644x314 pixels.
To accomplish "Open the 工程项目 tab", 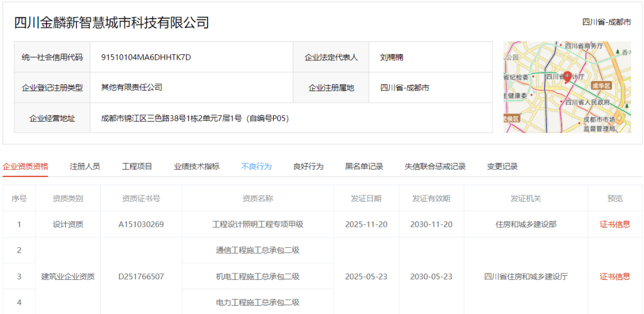I will tap(137, 167).
